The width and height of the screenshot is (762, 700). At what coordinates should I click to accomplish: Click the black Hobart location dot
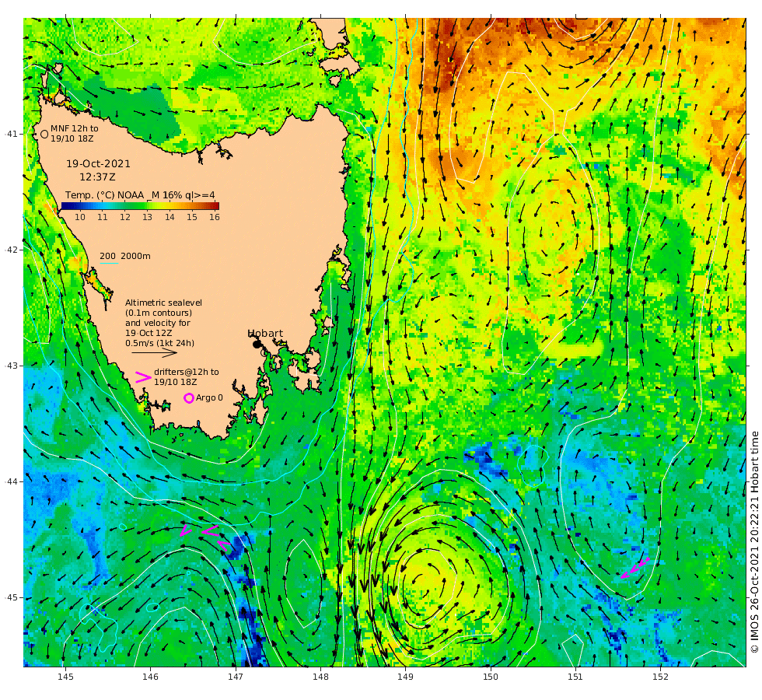257,344
